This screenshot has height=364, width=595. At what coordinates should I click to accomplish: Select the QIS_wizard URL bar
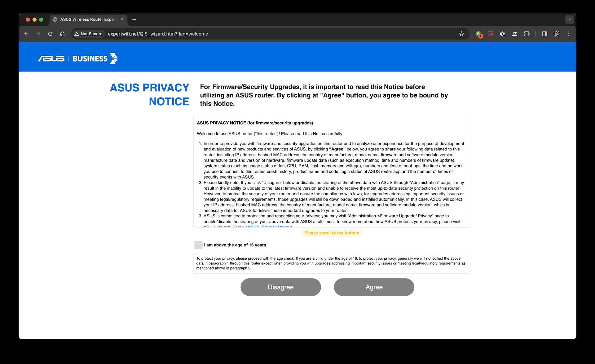(157, 34)
